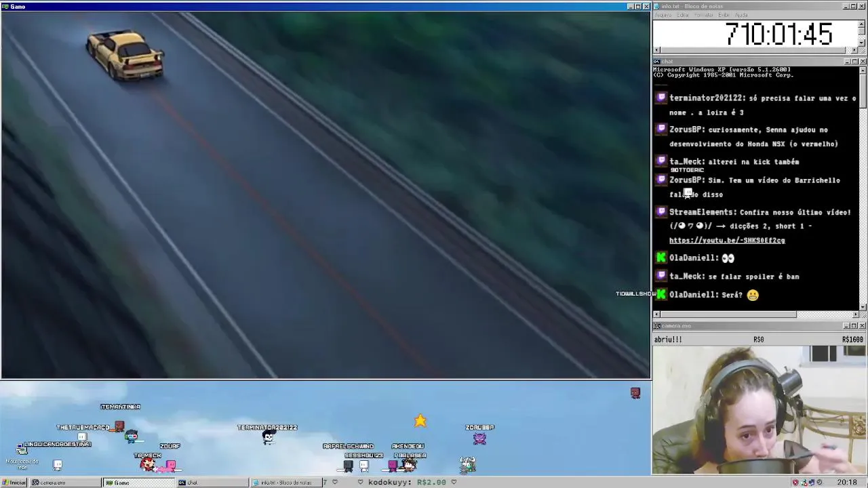Select the red-haired TA_MECK avatar character
This screenshot has width=868, height=488.
(x=147, y=464)
